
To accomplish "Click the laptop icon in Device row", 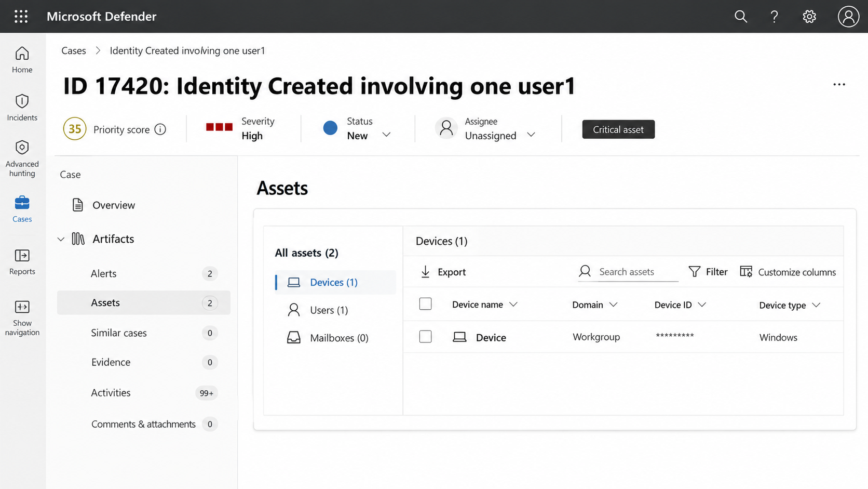I will 459,337.
